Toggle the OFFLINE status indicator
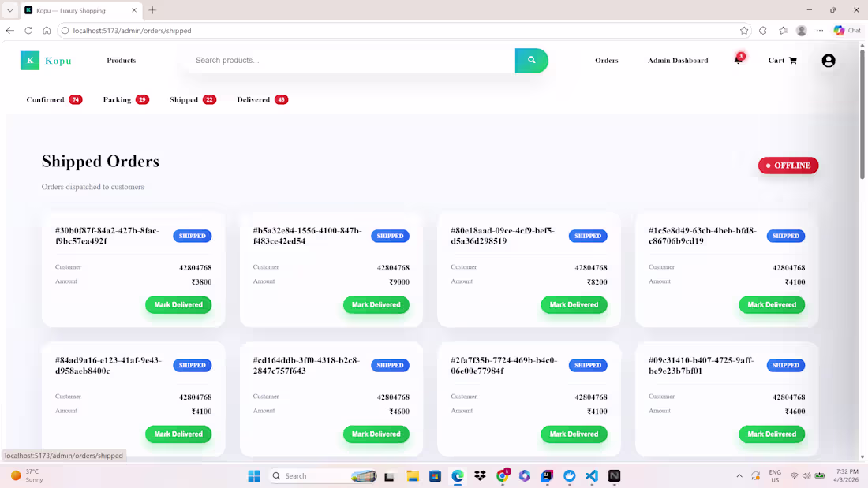 click(788, 166)
